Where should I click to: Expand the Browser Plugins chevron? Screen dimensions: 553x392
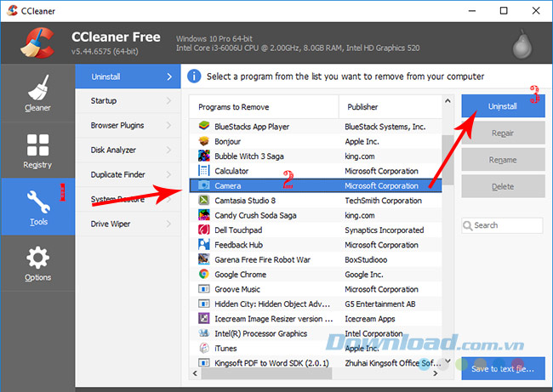point(168,126)
